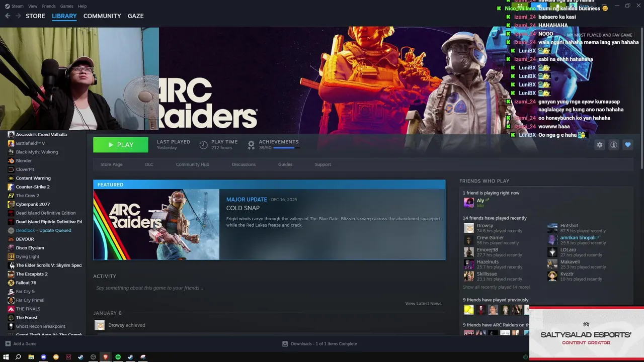Screen dimensions: 644x362
Task: Open OBS Studio from taskbar
Action: click(93, 357)
